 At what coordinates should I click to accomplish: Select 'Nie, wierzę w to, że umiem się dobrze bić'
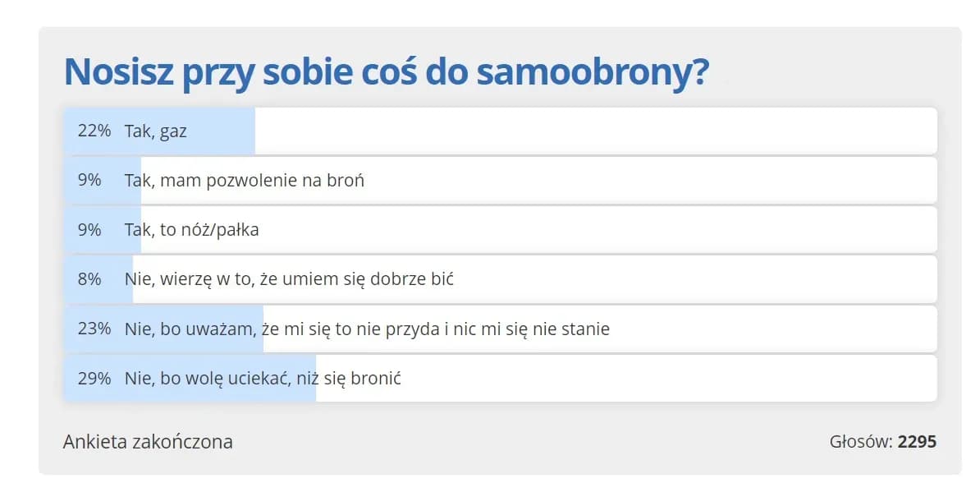[x=289, y=279]
